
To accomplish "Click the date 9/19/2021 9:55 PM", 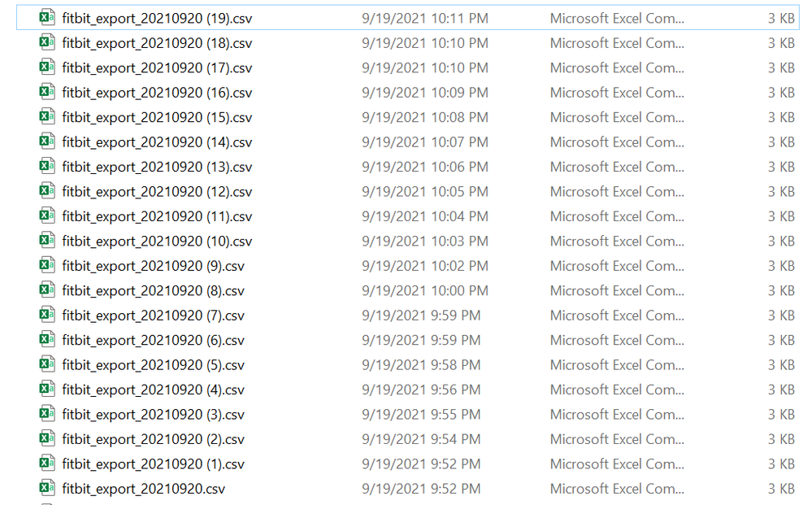I will click(421, 415).
